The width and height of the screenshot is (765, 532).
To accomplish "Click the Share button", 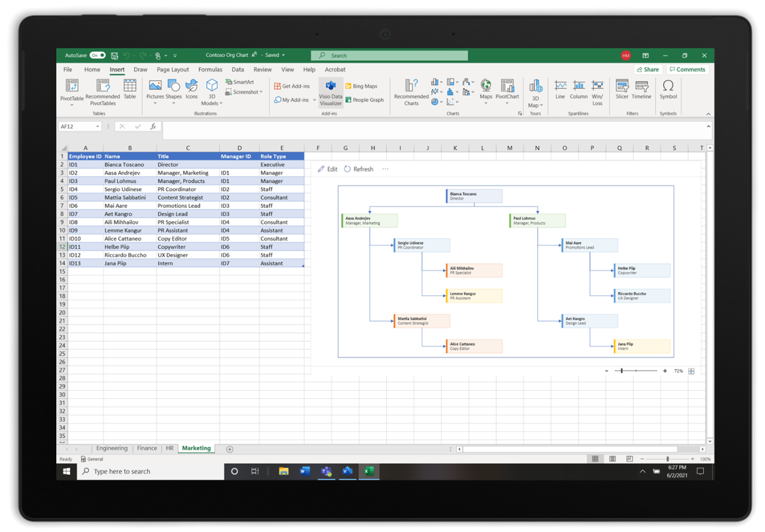I will pyautogui.click(x=648, y=69).
